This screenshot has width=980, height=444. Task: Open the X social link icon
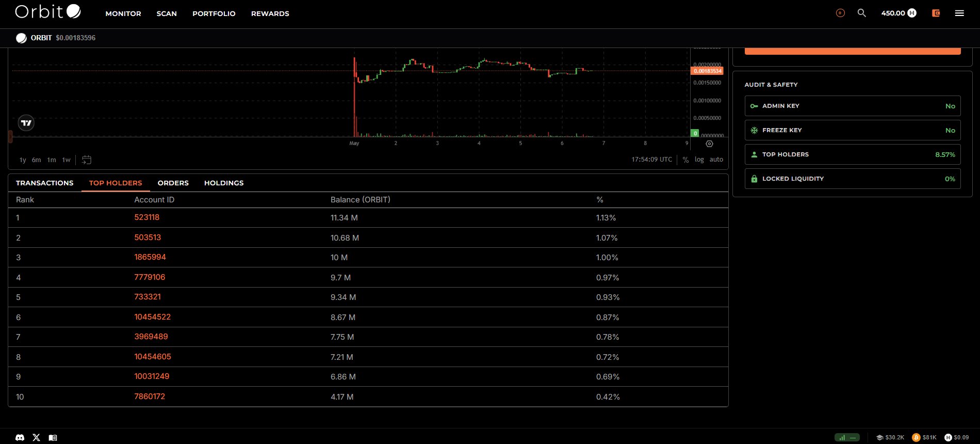(x=36, y=437)
